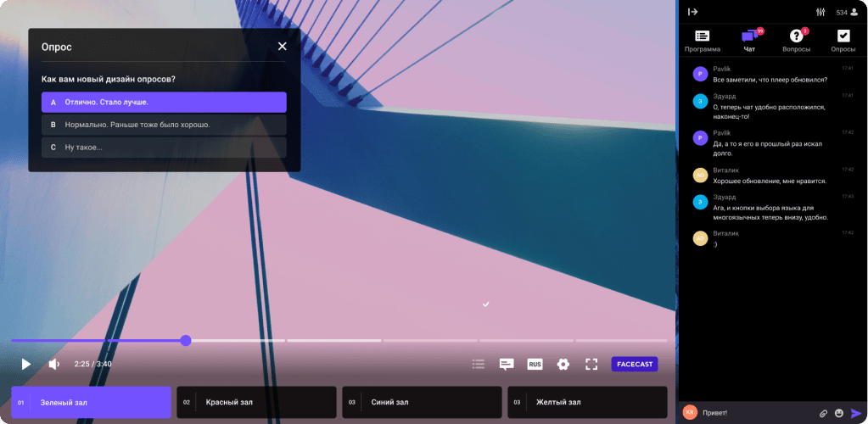Switch to Красный зал stream
This screenshot has width=868, height=424.
pyautogui.click(x=258, y=402)
